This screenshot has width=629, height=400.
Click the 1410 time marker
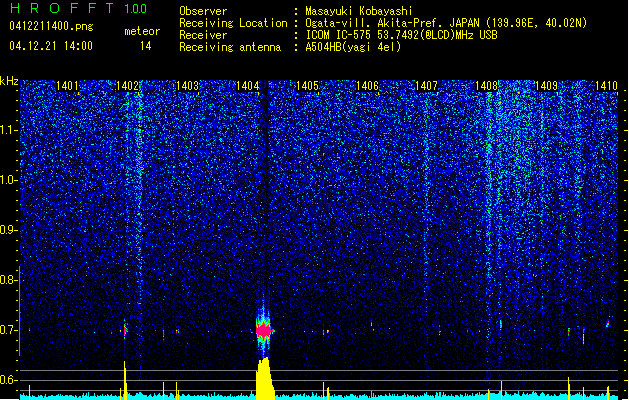(606, 86)
